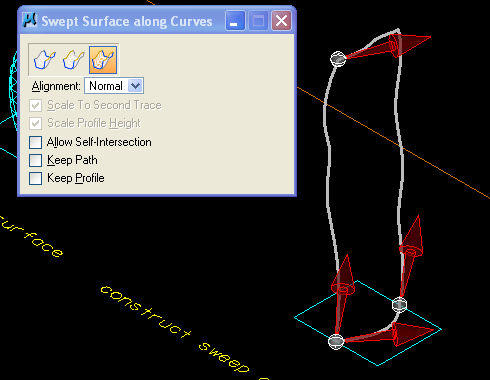Select the second sweep method icon
Screen dimensions: 490x380
(x=74, y=60)
